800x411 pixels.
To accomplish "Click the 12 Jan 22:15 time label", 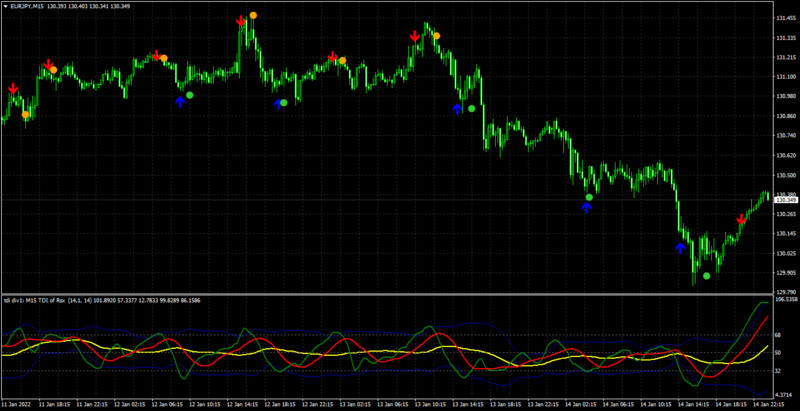I will [319, 402].
